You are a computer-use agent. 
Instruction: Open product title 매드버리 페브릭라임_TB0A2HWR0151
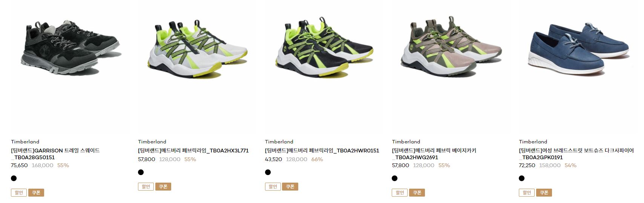coord(322,150)
